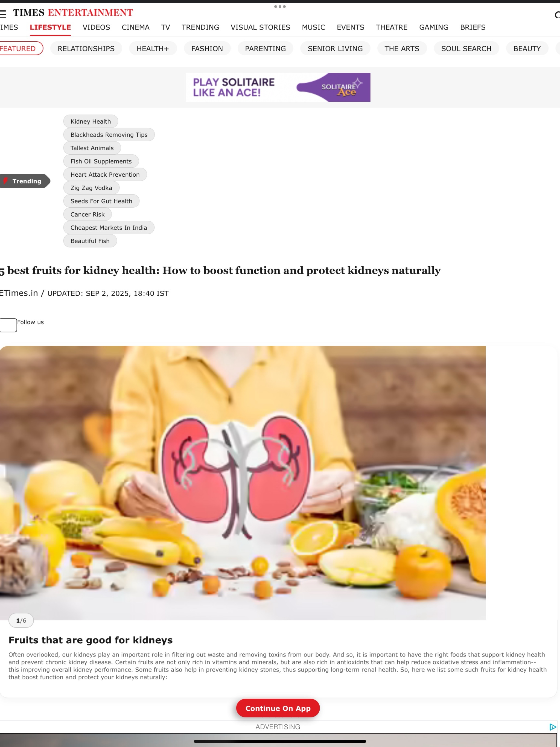Tap the Continue On App button
The height and width of the screenshot is (747, 560).
coord(278,708)
